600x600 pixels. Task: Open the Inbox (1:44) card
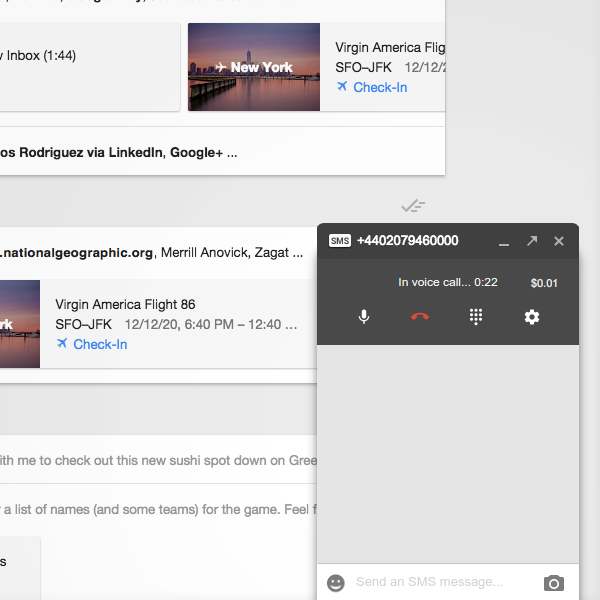pos(90,67)
